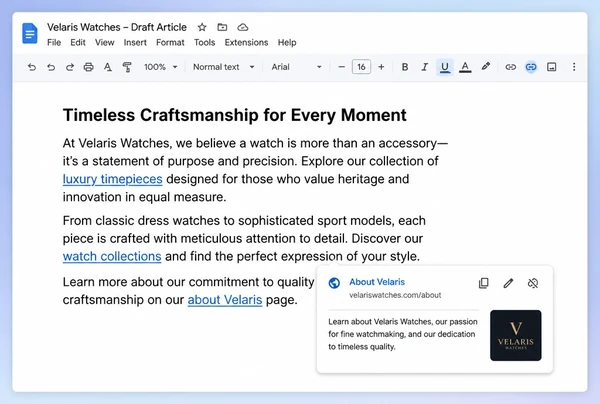Screen dimensions: 600x404
Task: Increase font size with plus button
Action: (x=381, y=67)
